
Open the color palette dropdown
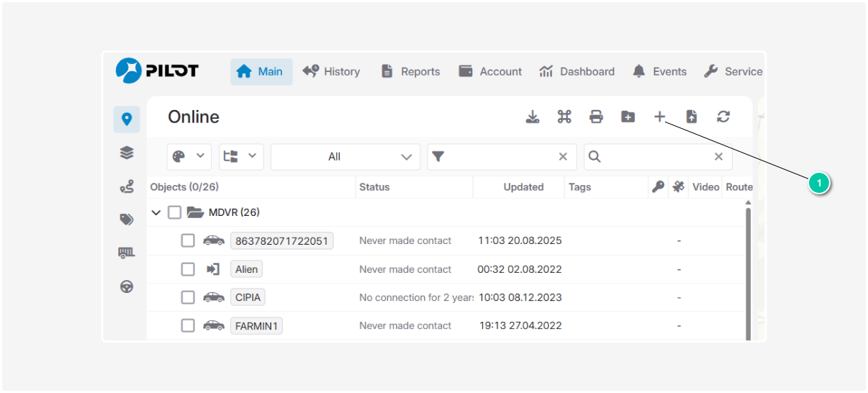click(x=189, y=157)
